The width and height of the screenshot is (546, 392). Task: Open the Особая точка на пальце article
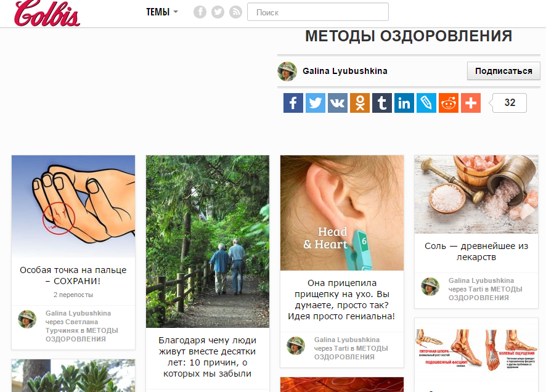click(73, 276)
